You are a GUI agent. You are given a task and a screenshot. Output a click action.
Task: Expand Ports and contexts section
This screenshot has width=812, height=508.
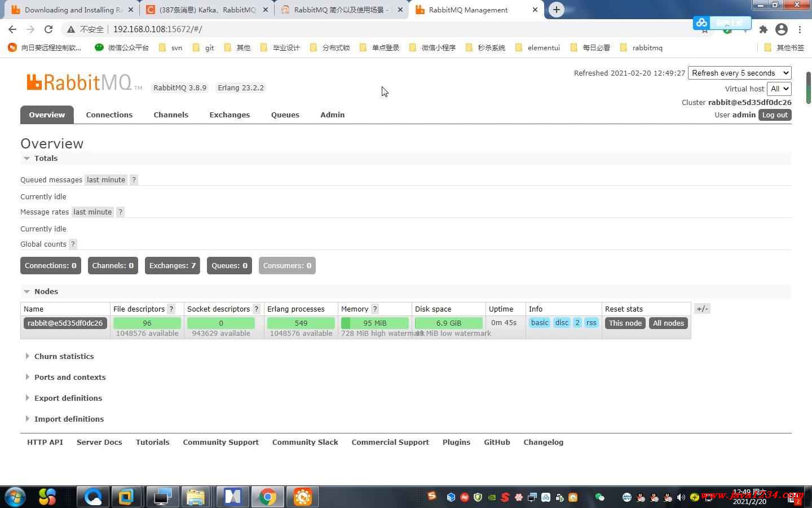tap(65, 378)
